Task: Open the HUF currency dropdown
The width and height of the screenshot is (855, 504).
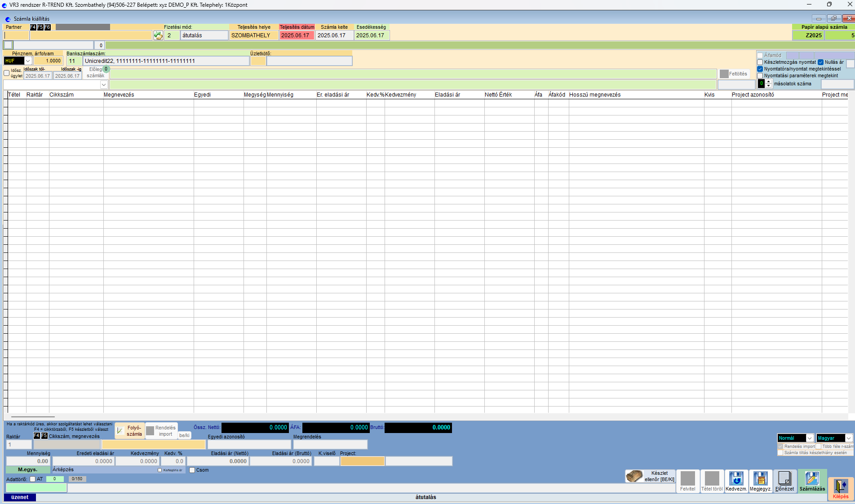Action: point(28,61)
